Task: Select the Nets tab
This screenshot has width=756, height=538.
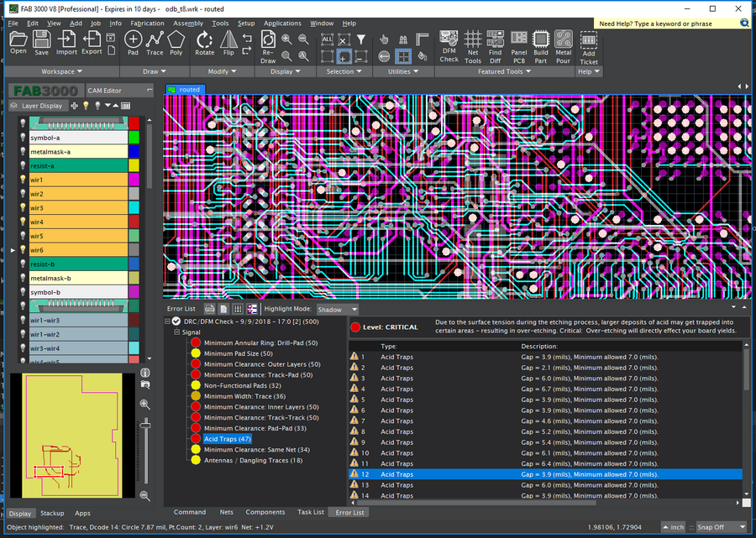Action: (226, 512)
